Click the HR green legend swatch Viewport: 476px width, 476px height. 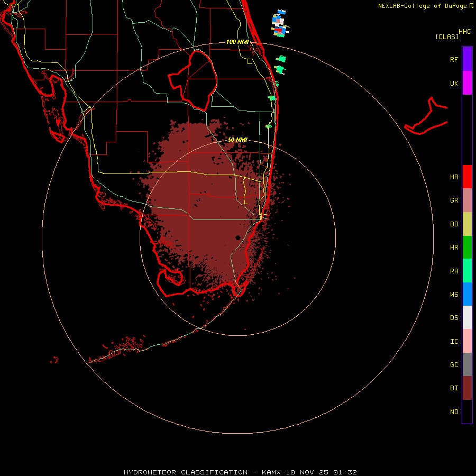coord(467,247)
